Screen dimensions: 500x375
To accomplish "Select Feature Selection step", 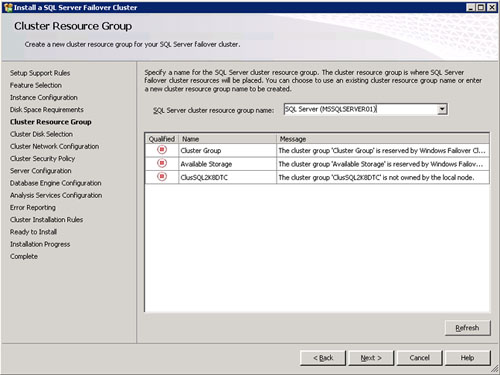I will tap(36, 85).
